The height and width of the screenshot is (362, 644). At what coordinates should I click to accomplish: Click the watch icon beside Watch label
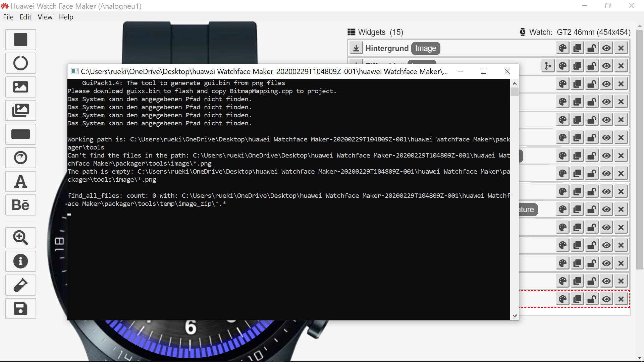pyautogui.click(x=523, y=32)
